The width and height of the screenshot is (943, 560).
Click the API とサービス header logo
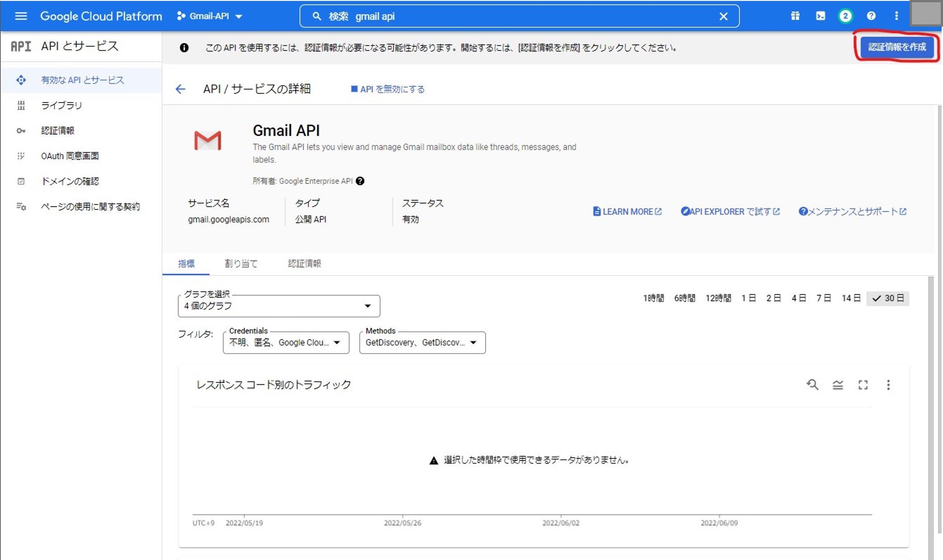(x=21, y=46)
